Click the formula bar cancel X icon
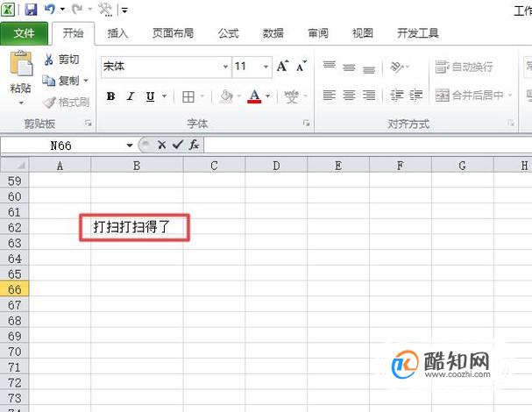Screen dimensions: 532x412 (x=162, y=146)
